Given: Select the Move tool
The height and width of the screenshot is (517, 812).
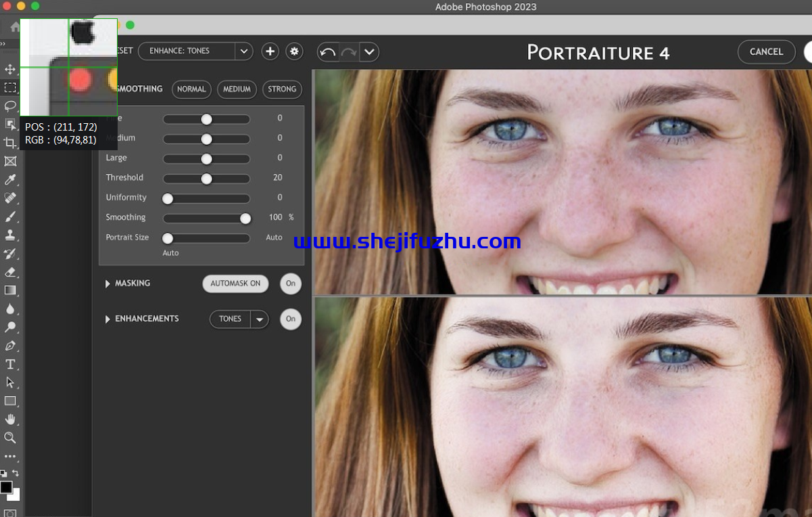Looking at the screenshot, I should click(x=10, y=69).
